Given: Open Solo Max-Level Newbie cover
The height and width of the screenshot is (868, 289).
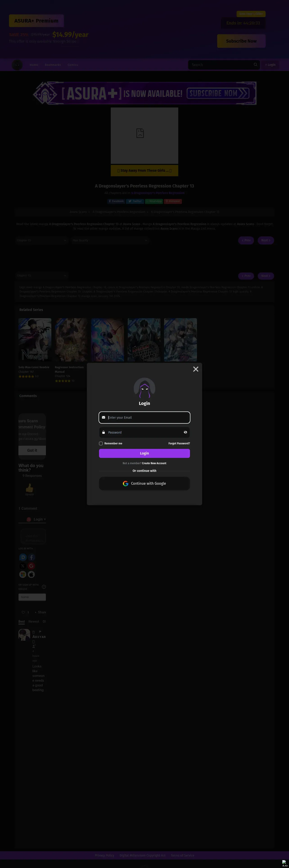Looking at the screenshot, I should [35, 340].
